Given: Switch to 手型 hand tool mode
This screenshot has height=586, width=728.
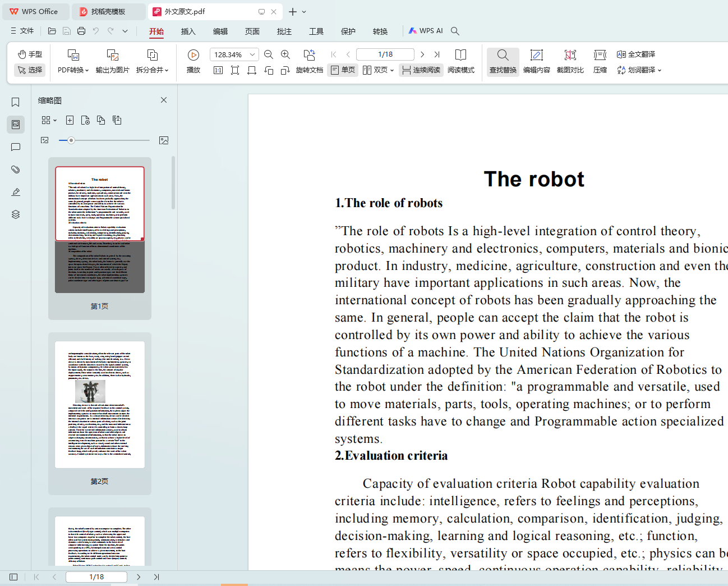Looking at the screenshot, I should click(30, 54).
